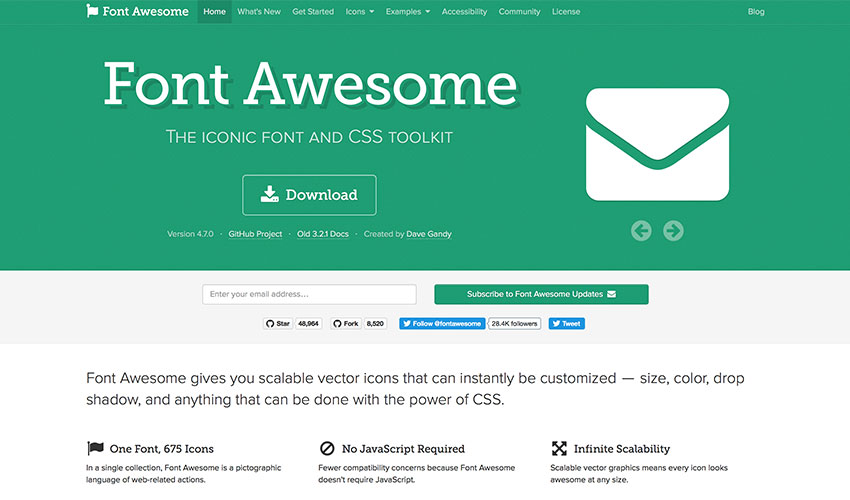
Task: Click the arrows icon beside Infinite Scalability
Action: click(559, 448)
